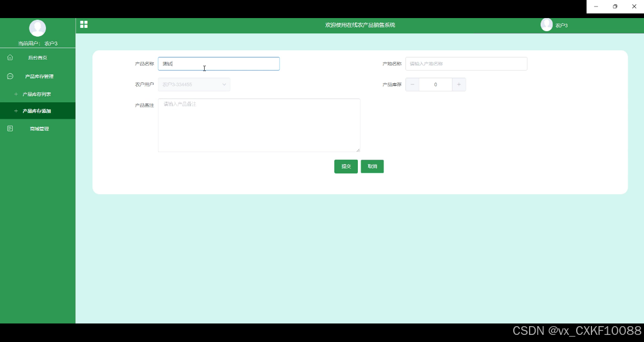The image size is (644, 342).
Task: Click the grid menu icon in header
Action: (x=84, y=25)
